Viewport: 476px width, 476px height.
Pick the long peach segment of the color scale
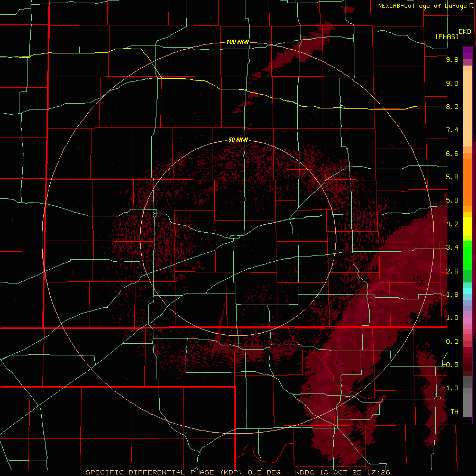point(467,108)
